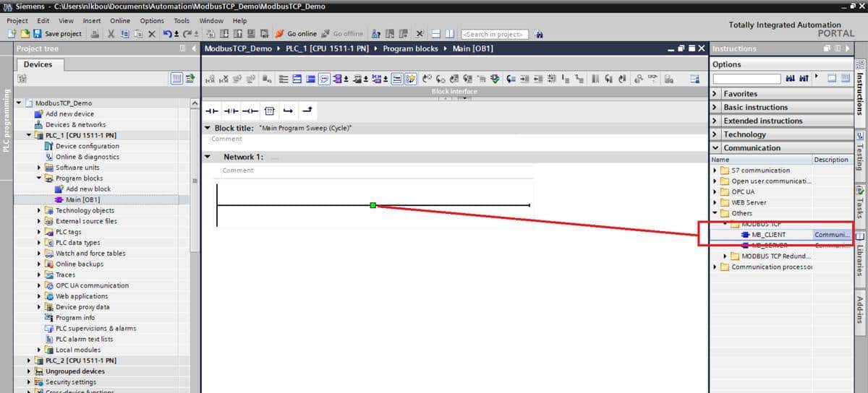Click the Undo arrow icon

[x=168, y=34]
